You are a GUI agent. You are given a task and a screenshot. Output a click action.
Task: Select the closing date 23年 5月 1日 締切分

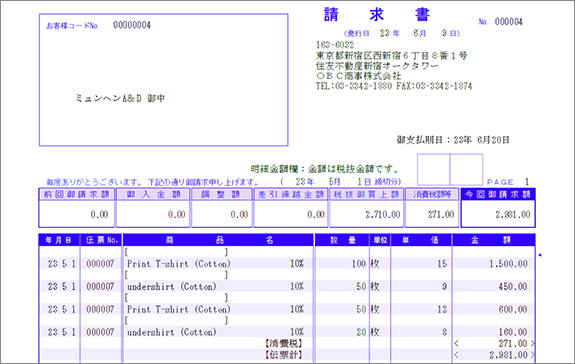[x=341, y=182]
